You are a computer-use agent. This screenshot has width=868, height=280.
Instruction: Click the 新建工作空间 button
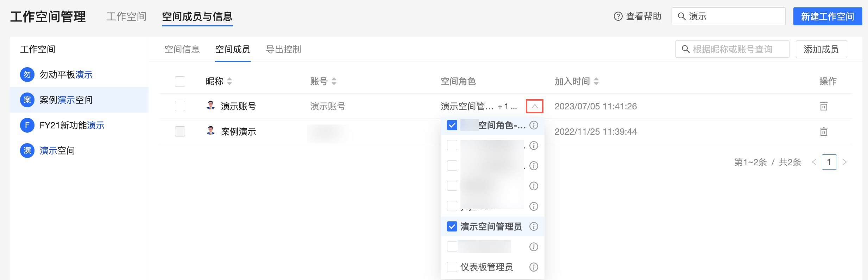[x=827, y=17]
